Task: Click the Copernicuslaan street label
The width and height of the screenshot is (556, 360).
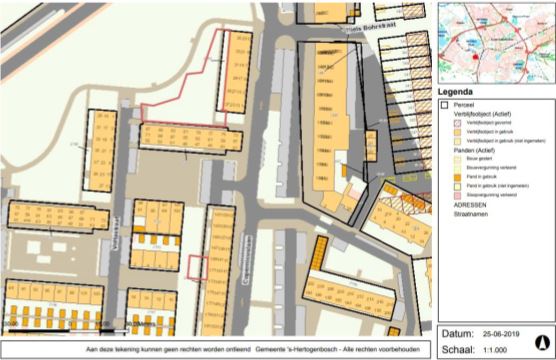Action: 247,260
